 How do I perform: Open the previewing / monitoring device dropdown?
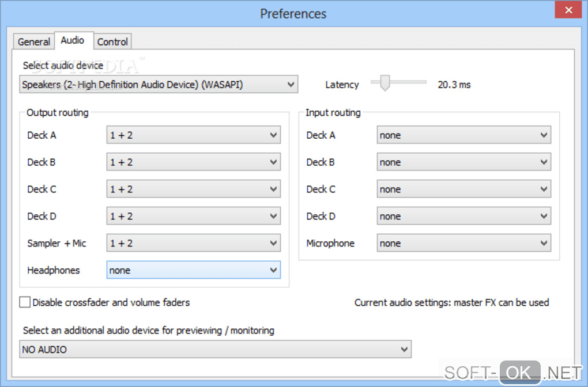(x=215, y=349)
